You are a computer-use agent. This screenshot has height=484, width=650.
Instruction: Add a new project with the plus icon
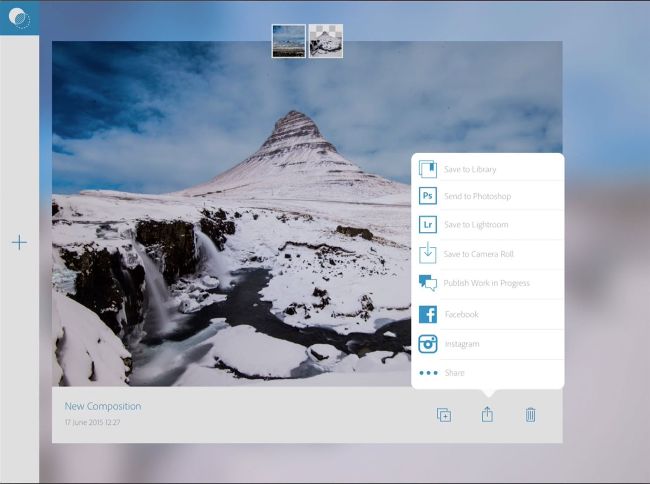click(19, 242)
